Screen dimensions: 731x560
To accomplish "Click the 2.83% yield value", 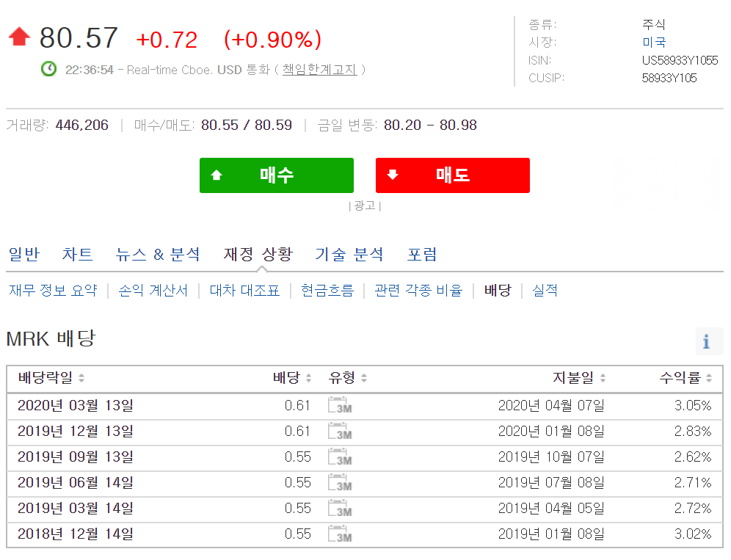I will click(x=693, y=431).
